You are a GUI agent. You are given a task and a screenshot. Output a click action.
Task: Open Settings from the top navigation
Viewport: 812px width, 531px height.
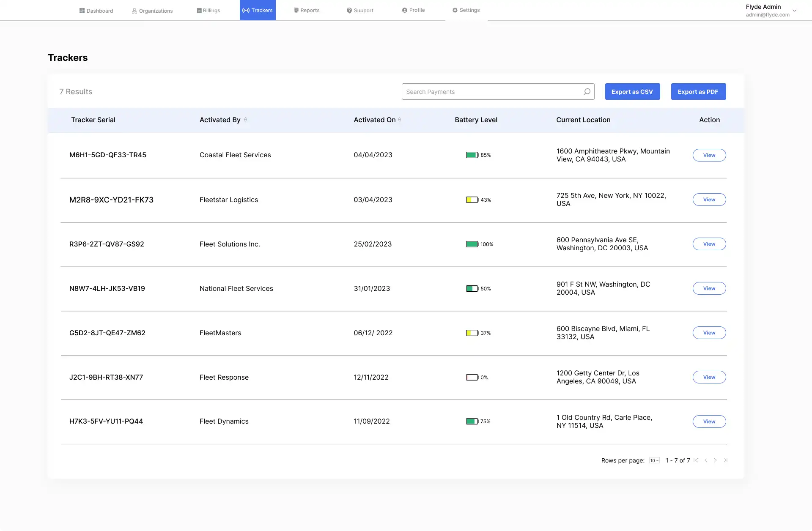pos(466,10)
